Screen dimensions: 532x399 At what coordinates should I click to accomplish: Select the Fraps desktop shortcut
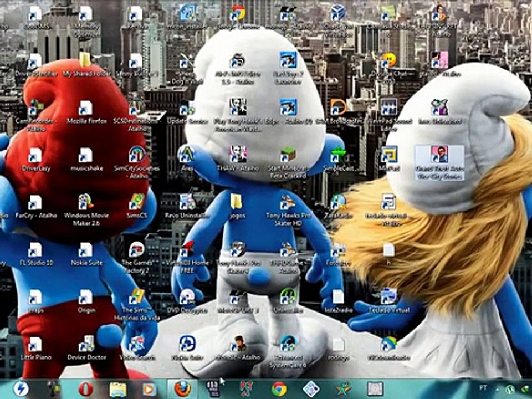pos(36,301)
